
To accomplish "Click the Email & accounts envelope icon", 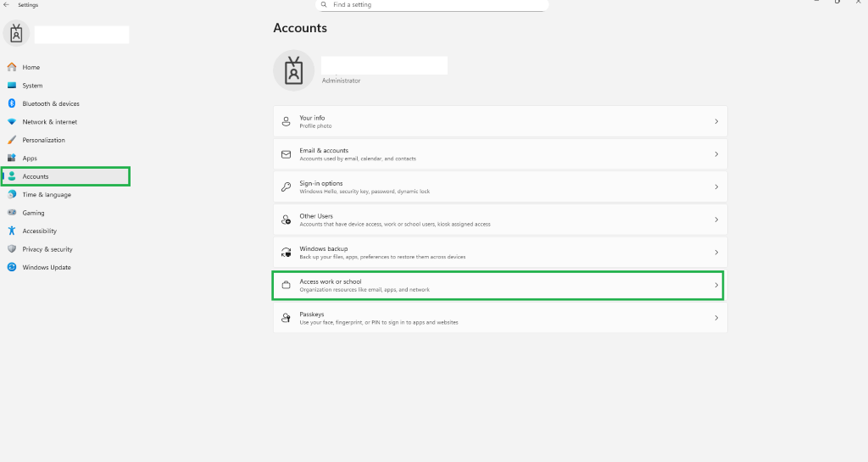I will point(287,154).
